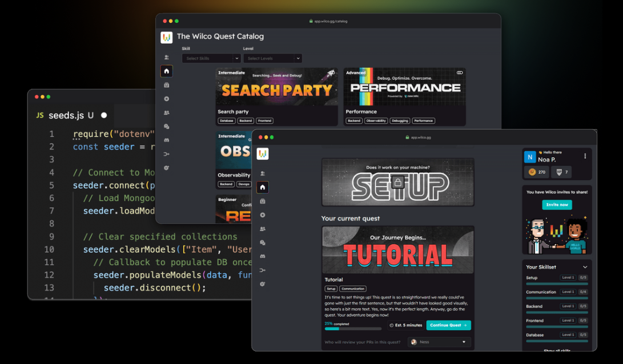Open the Search Party quest card
The height and width of the screenshot is (364, 623).
(276, 97)
